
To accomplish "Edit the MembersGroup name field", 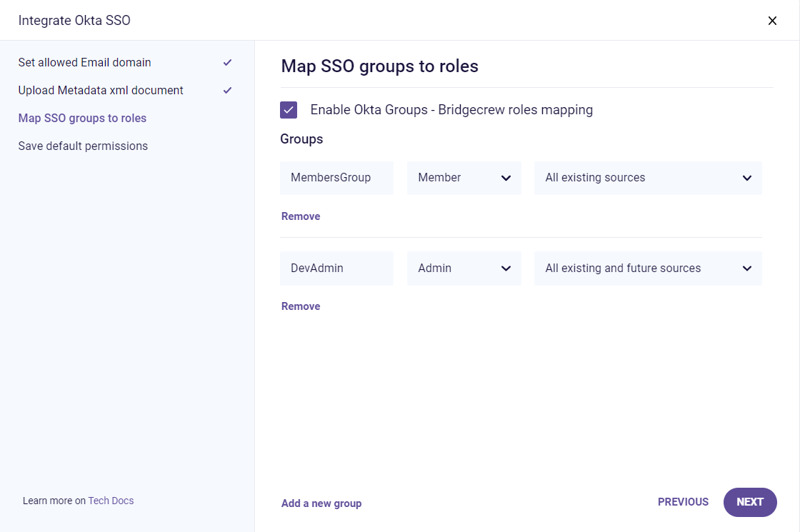I will point(336,178).
